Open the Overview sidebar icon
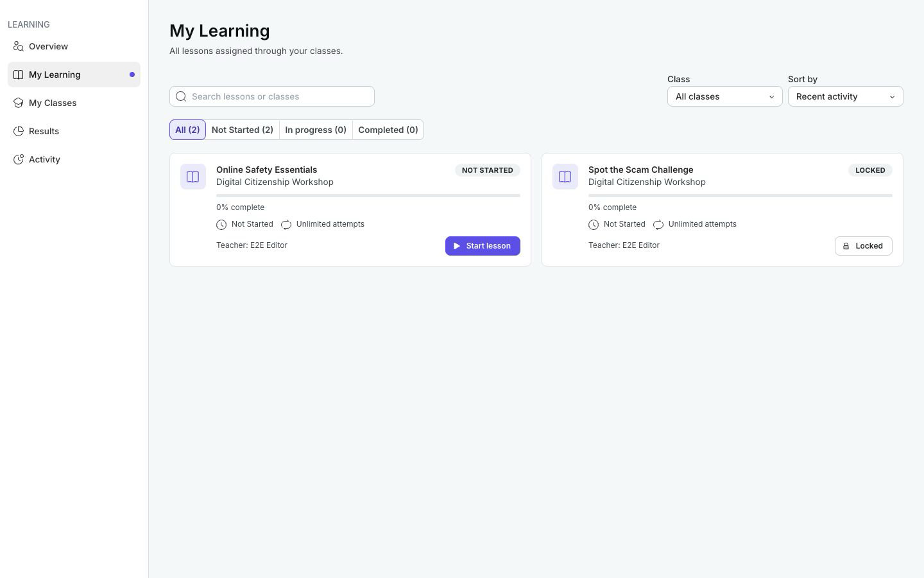 (19, 46)
